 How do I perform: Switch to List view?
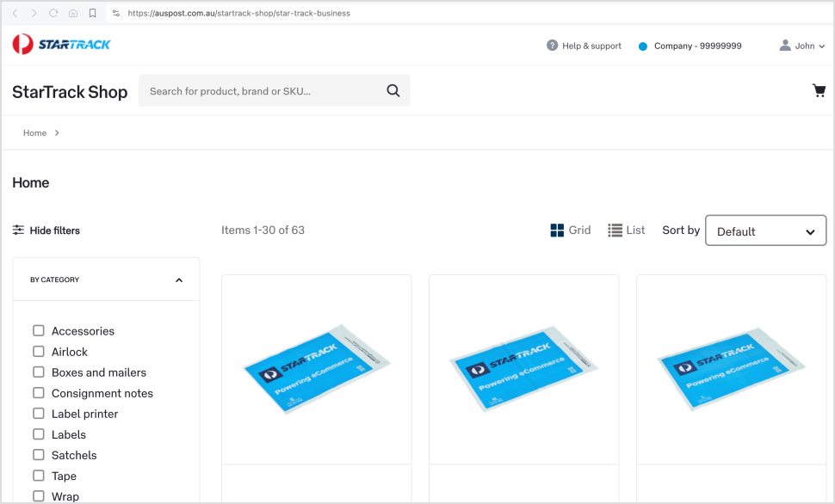pos(627,230)
